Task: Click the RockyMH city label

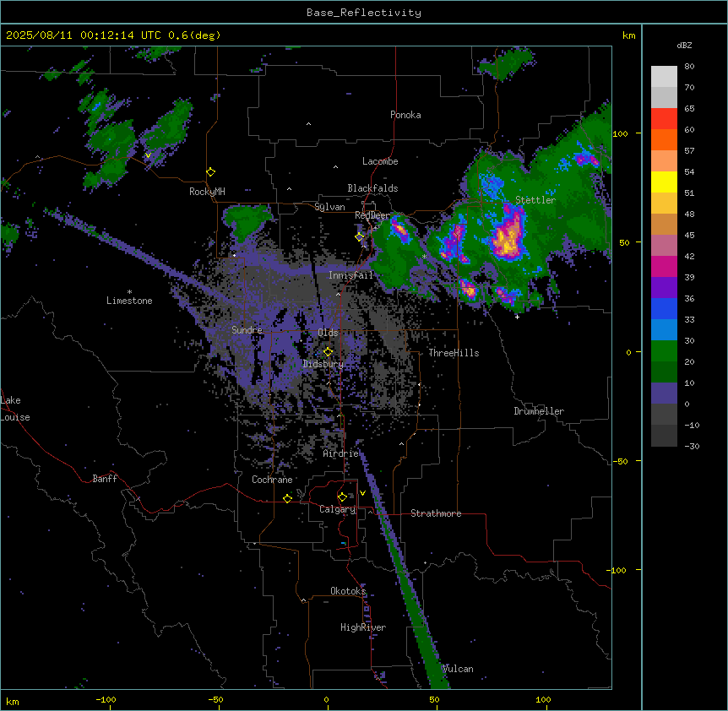Action: [207, 192]
